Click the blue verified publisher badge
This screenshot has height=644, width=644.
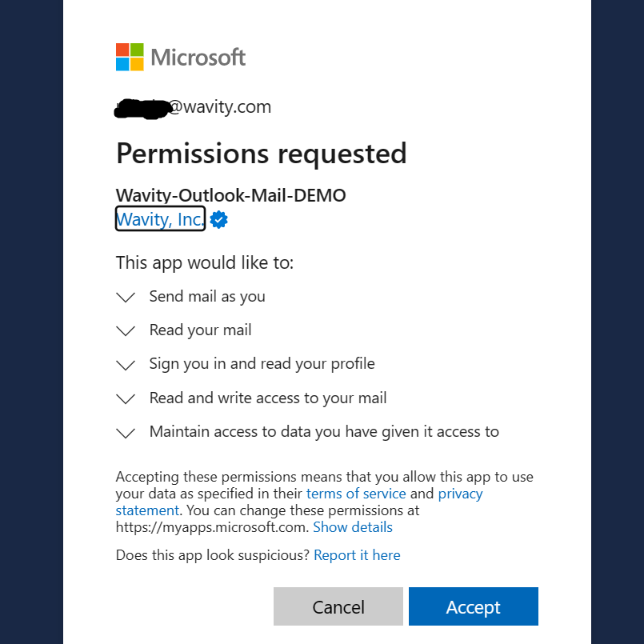[218, 220]
